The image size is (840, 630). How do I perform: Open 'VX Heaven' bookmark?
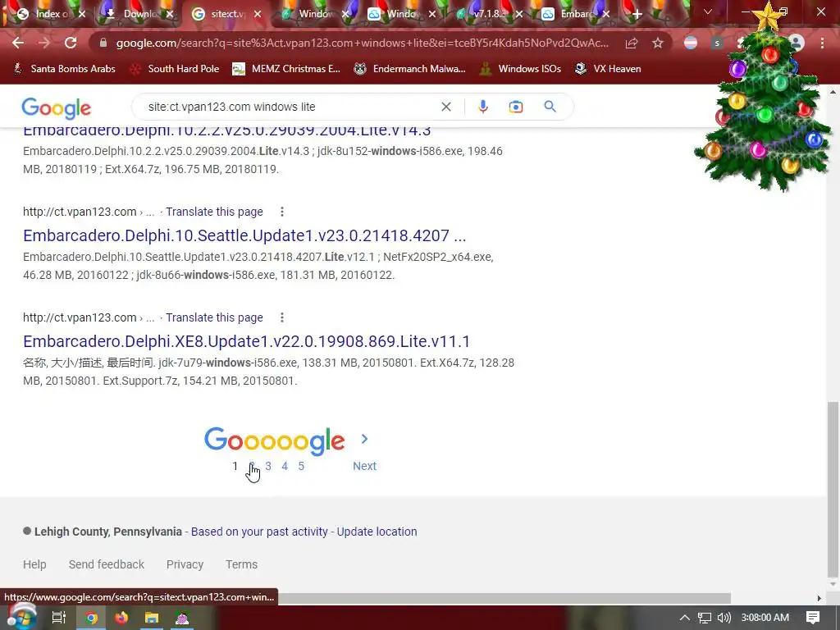[x=608, y=69]
